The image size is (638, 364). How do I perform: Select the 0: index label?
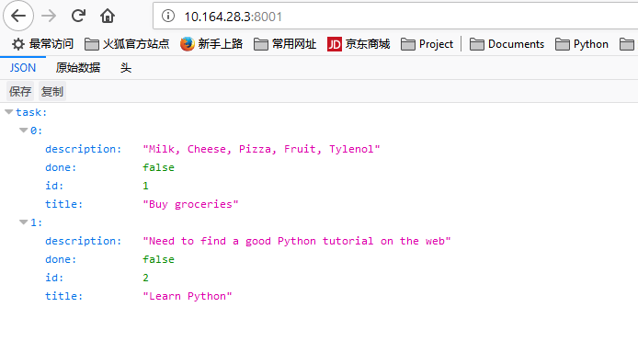[36, 131]
